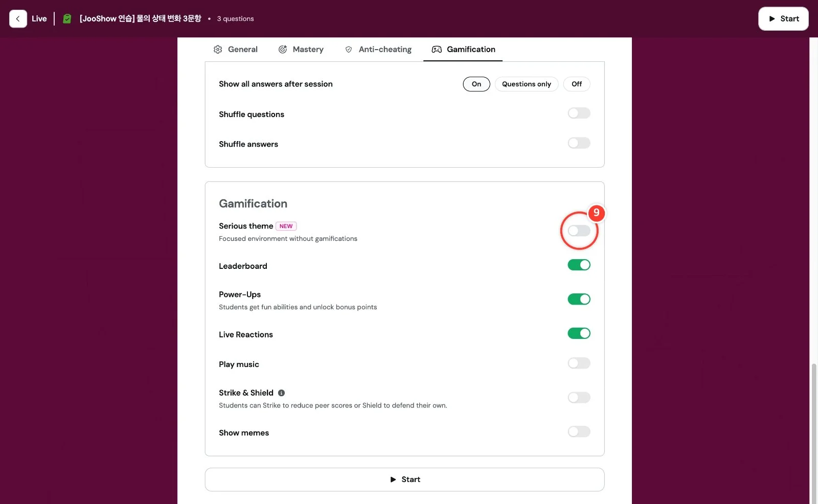Open the General settings tab
Viewport: 818px width, 504px height.
pyautogui.click(x=236, y=50)
